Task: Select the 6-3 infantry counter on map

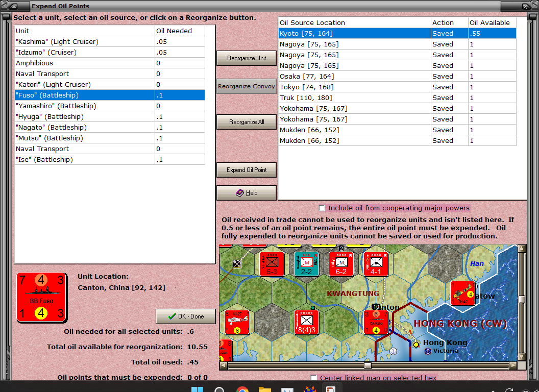Action: tap(272, 264)
